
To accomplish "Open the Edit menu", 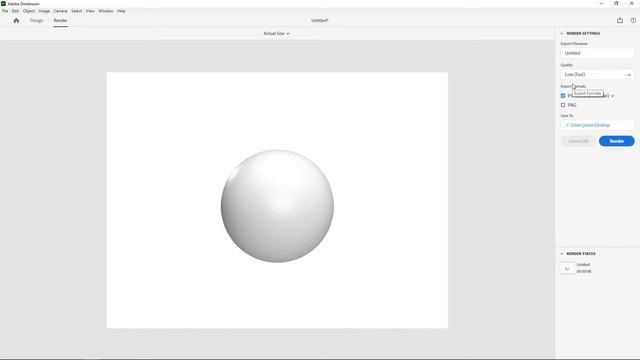I will 16,11.
